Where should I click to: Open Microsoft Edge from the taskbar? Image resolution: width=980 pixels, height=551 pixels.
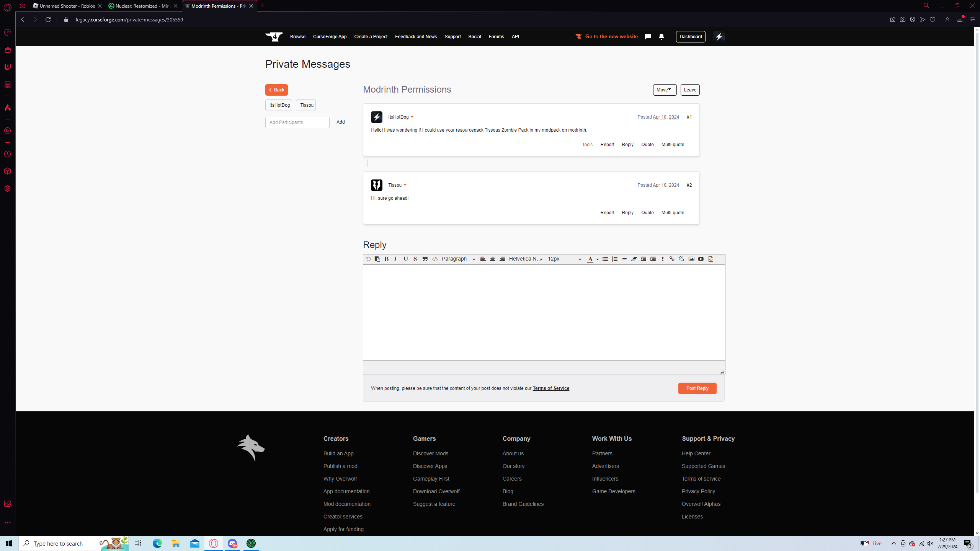(157, 543)
